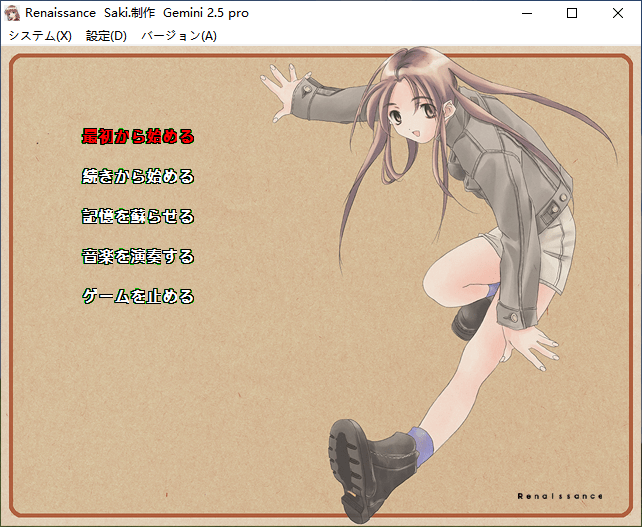Maximize the Renaissance game window

coord(572,13)
